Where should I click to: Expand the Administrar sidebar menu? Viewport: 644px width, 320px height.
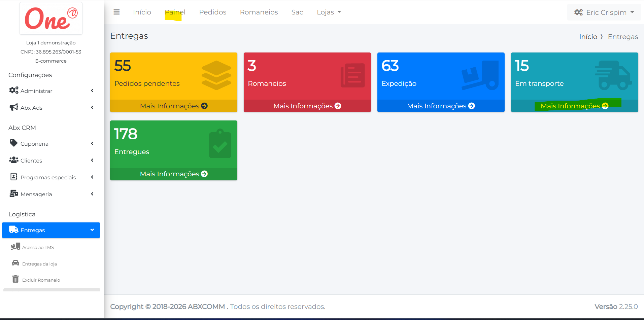click(50, 91)
